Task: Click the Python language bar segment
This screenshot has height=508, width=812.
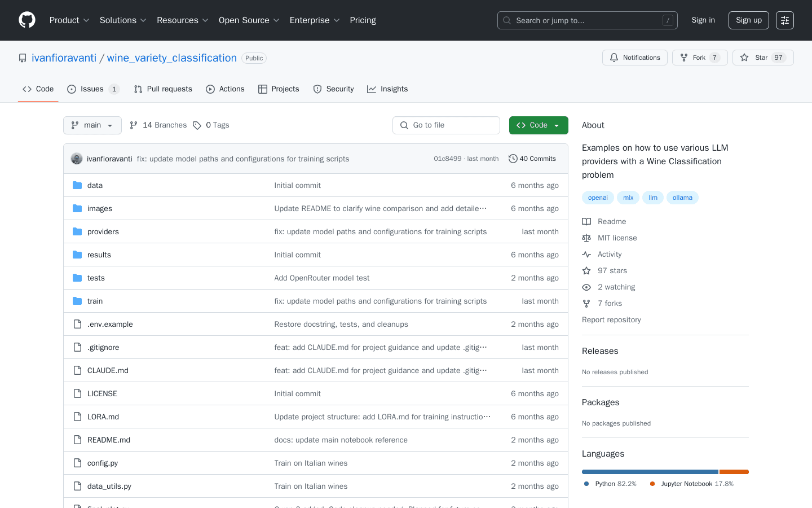Action: tap(650, 472)
